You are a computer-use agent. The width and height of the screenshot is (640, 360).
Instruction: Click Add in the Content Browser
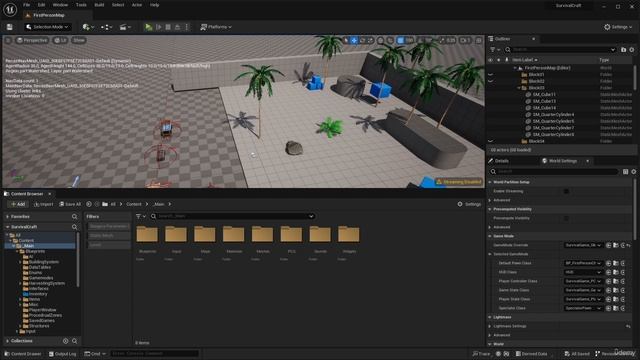coord(18,204)
